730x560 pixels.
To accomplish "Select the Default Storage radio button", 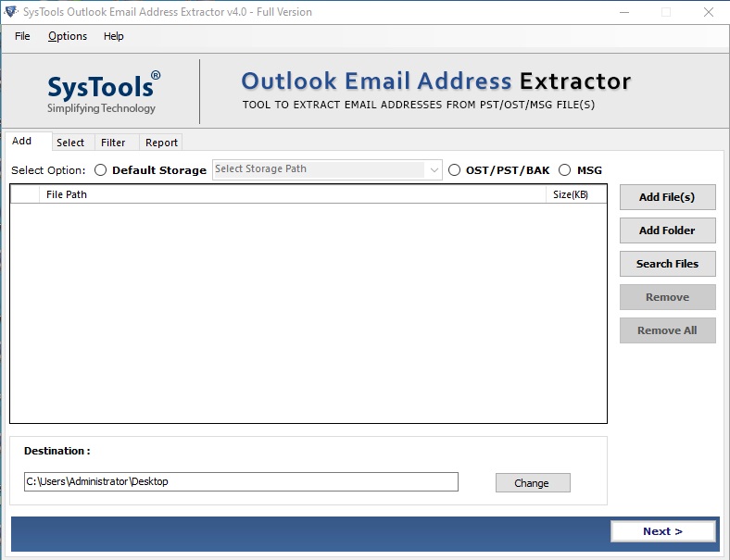I will coord(101,170).
